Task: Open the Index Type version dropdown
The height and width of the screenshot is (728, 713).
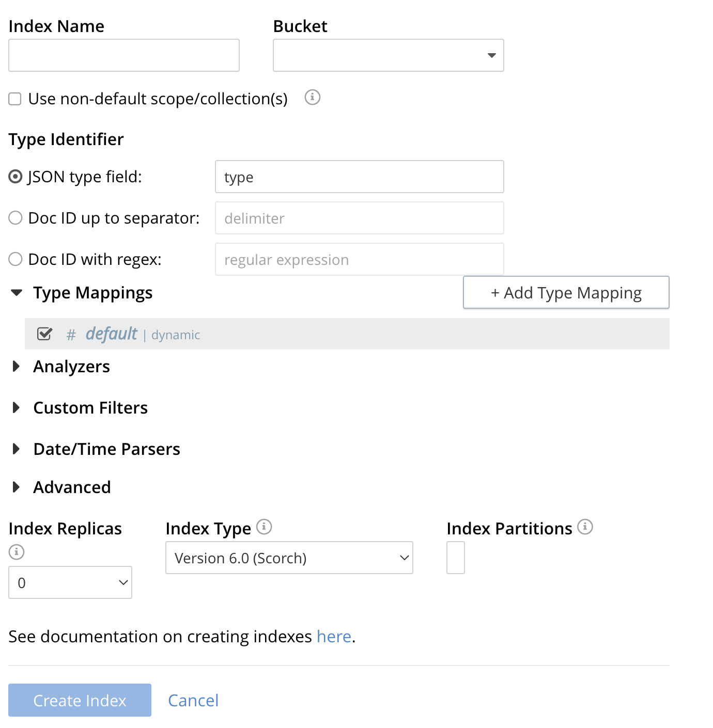Action: coord(289,558)
